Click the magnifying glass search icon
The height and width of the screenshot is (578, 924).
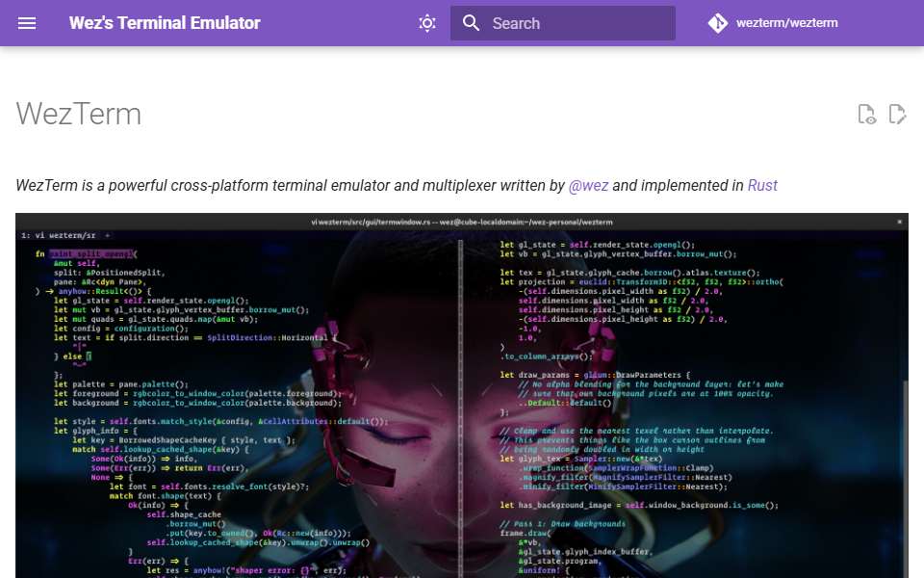click(471, 23)
